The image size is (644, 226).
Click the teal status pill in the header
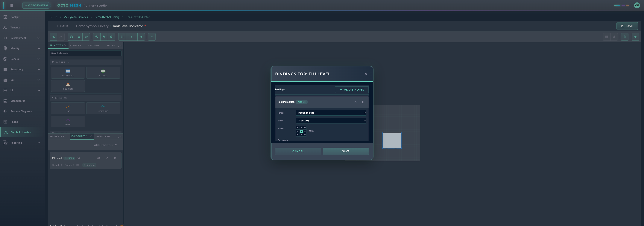(x=617, y=5)
